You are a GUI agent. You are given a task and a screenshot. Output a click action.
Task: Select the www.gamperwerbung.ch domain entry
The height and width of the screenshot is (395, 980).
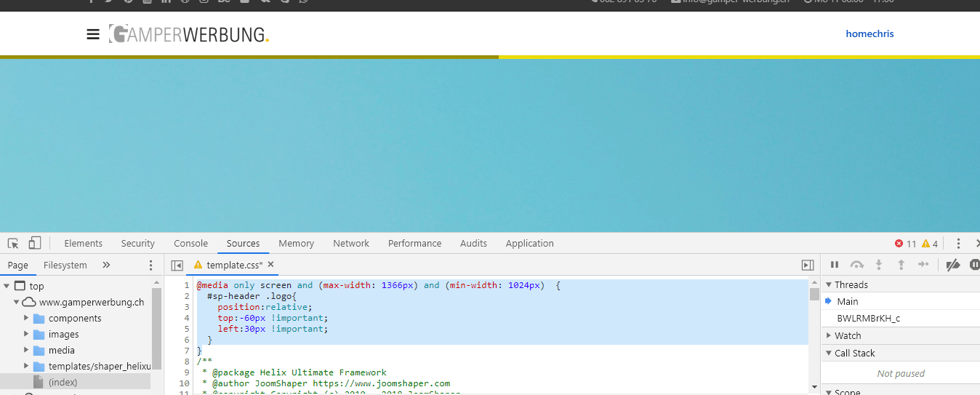tap(91, 303)
